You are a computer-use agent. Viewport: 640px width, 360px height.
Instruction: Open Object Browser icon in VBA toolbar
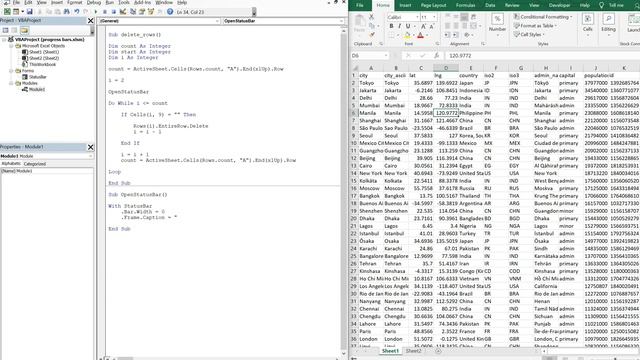[x=151, y=12]
